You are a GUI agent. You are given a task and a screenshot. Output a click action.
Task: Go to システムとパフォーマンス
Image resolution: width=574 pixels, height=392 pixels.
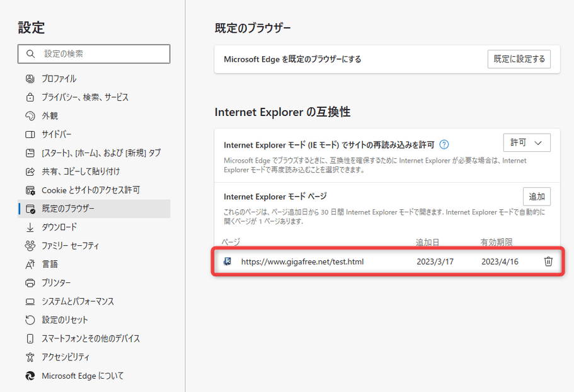(77, 302)
